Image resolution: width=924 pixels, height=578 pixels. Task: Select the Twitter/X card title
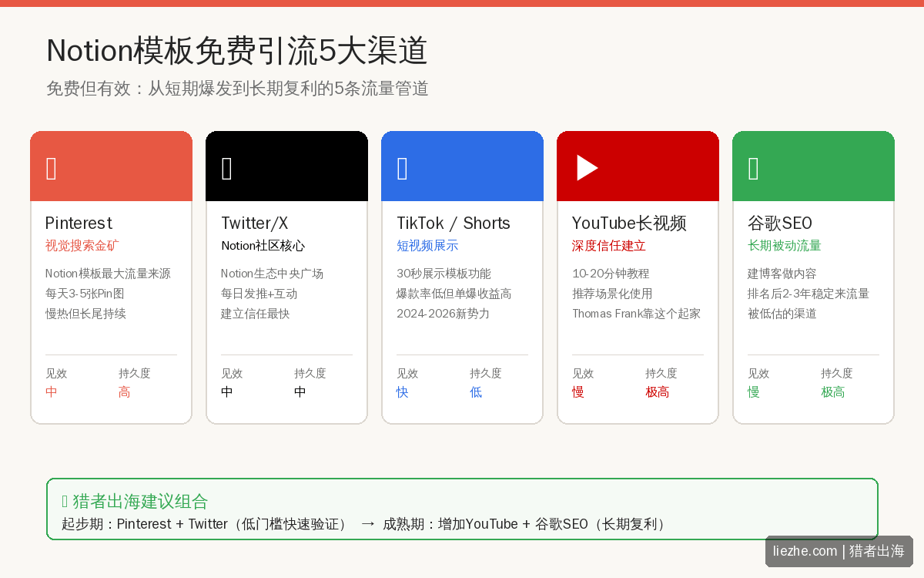tap(255, 223)
